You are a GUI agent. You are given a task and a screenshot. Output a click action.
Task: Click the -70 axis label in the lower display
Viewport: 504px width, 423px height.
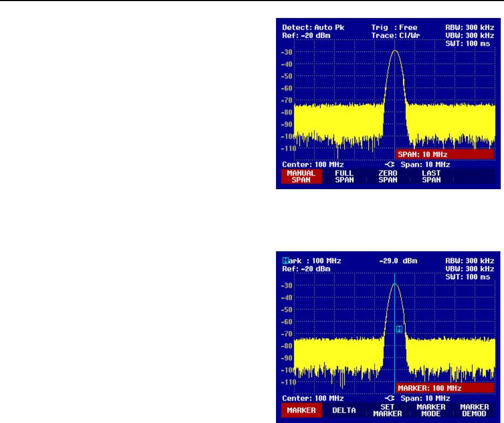tap(287, 334)
